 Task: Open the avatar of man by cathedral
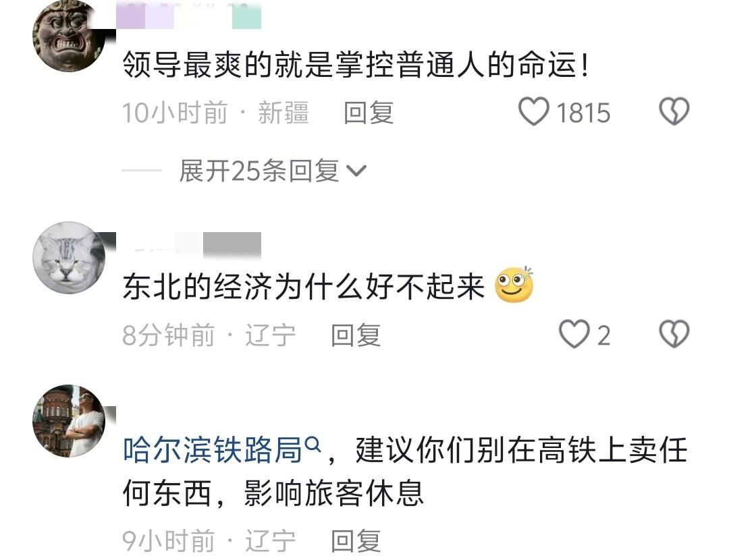click(69, 420)
